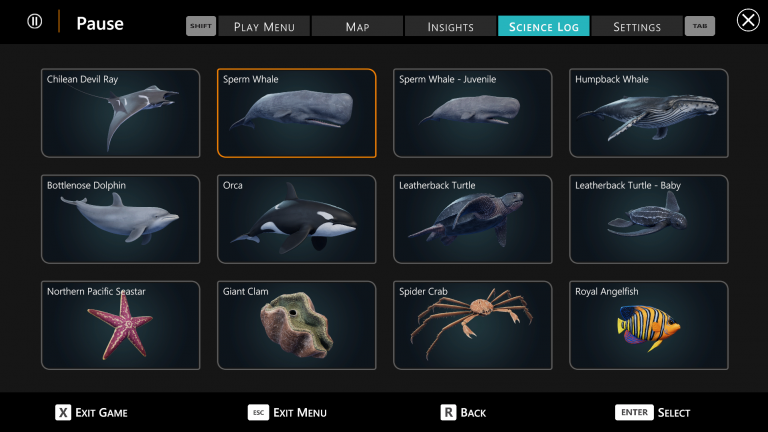Open the Northern Pacific Seastar card
Screen dimensions: 768x432
120,325
